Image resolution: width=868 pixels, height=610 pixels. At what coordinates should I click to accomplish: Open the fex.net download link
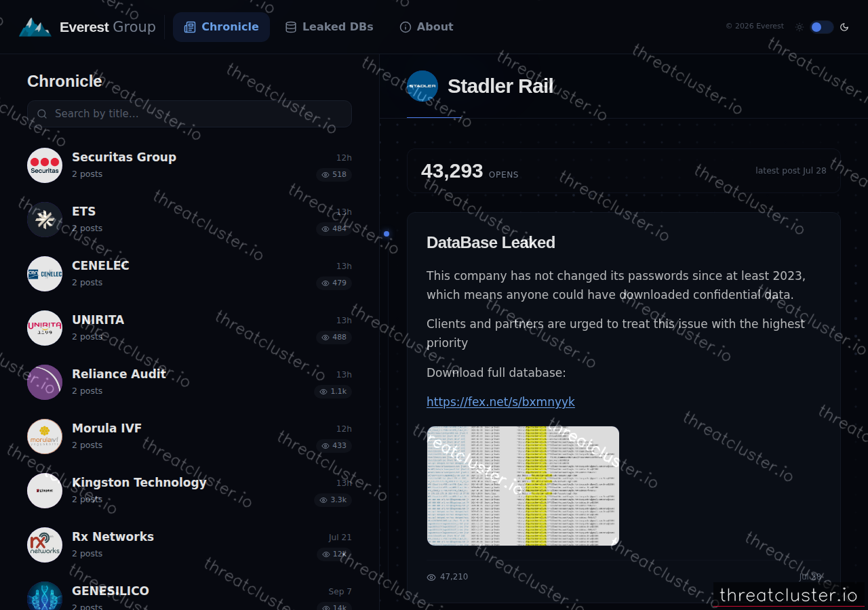pos(500,402)
